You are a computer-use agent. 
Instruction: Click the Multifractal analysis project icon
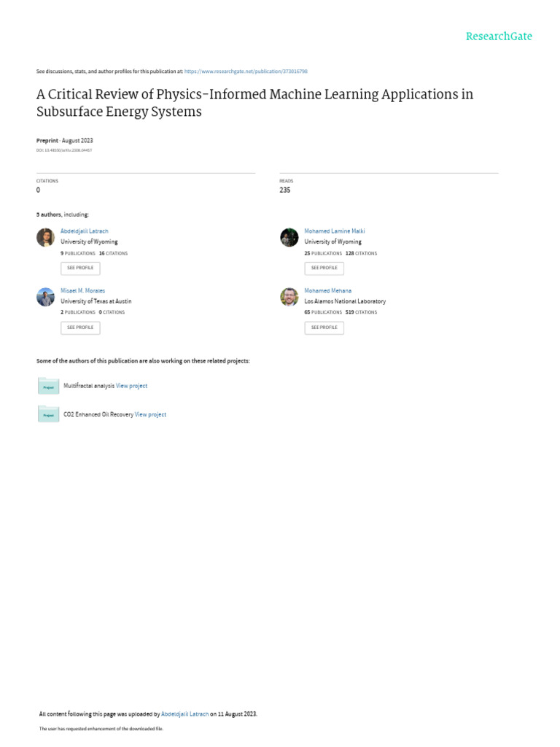tap(48, 386)
